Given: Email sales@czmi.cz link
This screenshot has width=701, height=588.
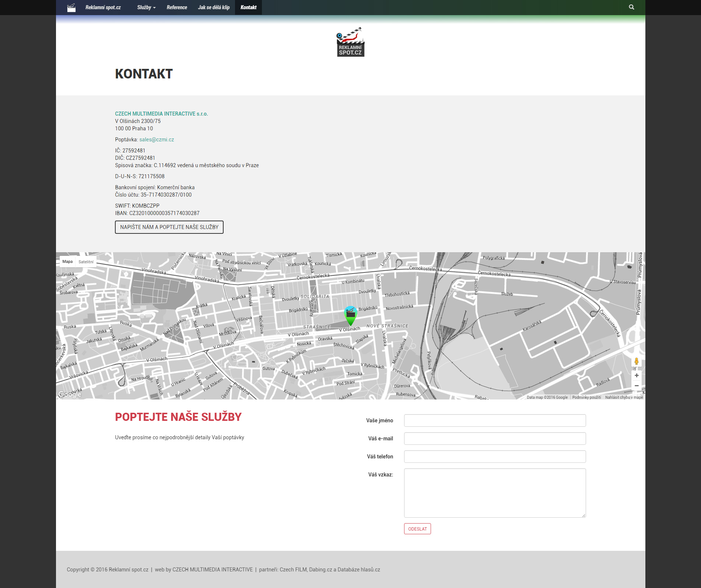Looking at the screenshot, I should [157, 140].
